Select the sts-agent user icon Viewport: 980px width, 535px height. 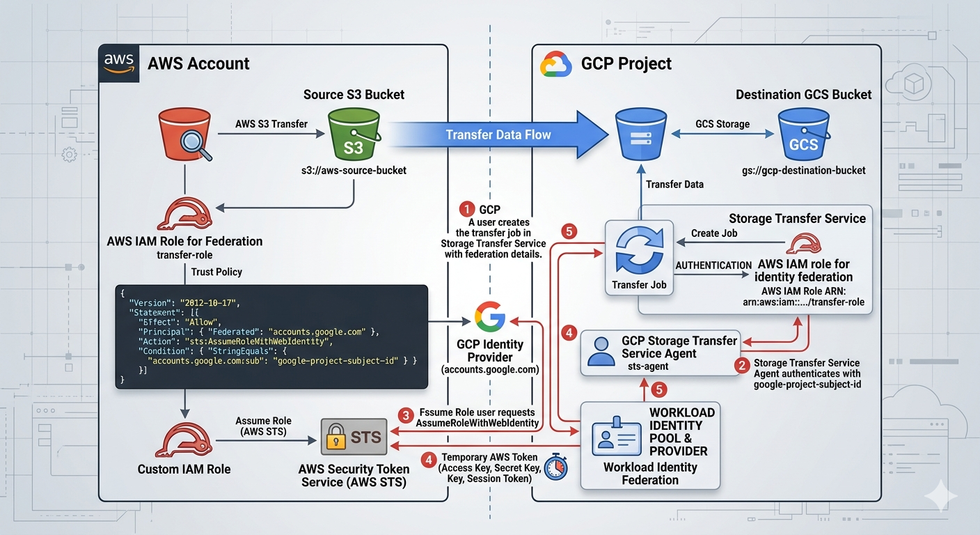coord(601,352)
